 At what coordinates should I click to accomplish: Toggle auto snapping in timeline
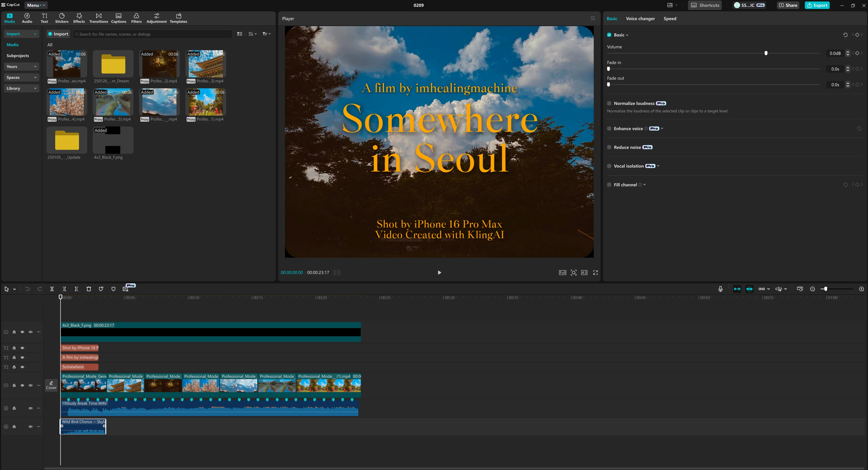749,289
